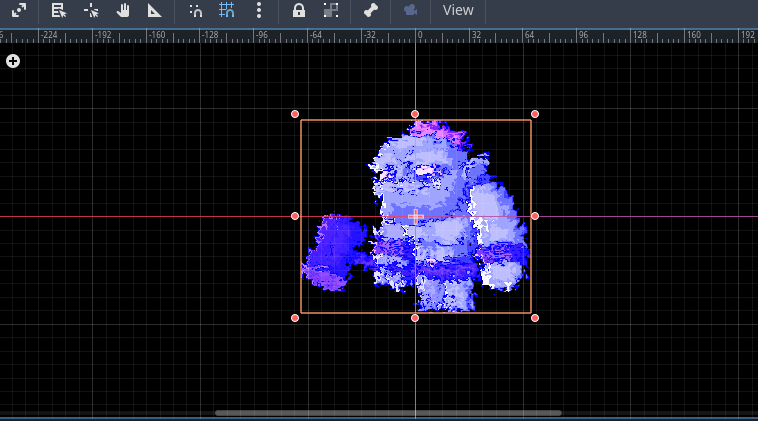Viewport: 758px width, 421px height.
Task: Select the Ruler measuring tool
Action: (x=155, y=10)
